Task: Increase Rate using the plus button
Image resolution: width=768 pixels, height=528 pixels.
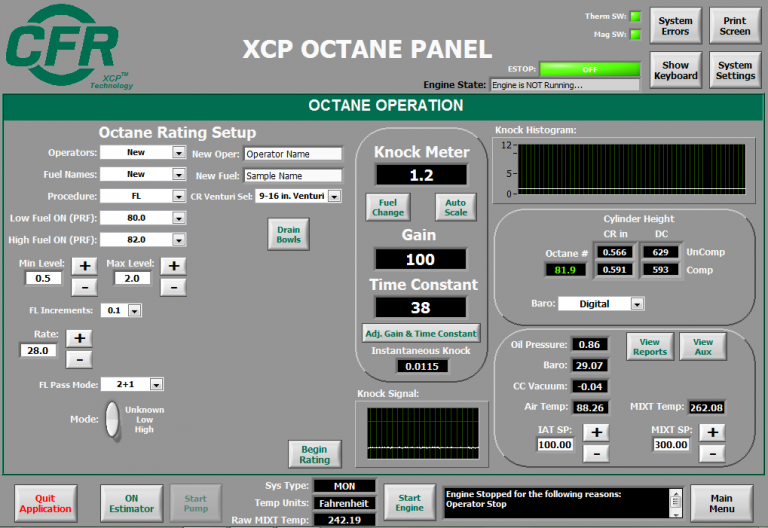Action: (79, 338)
